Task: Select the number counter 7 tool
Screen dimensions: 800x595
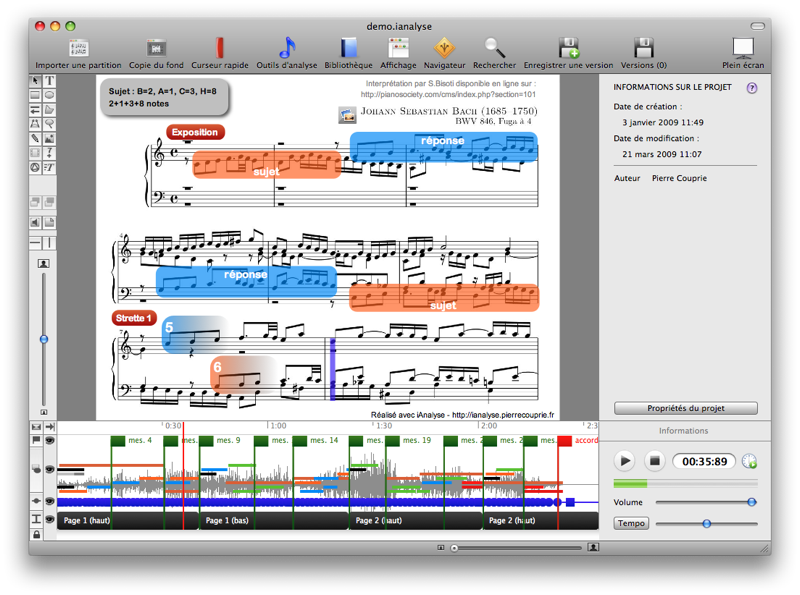Action: click(49, 153)
